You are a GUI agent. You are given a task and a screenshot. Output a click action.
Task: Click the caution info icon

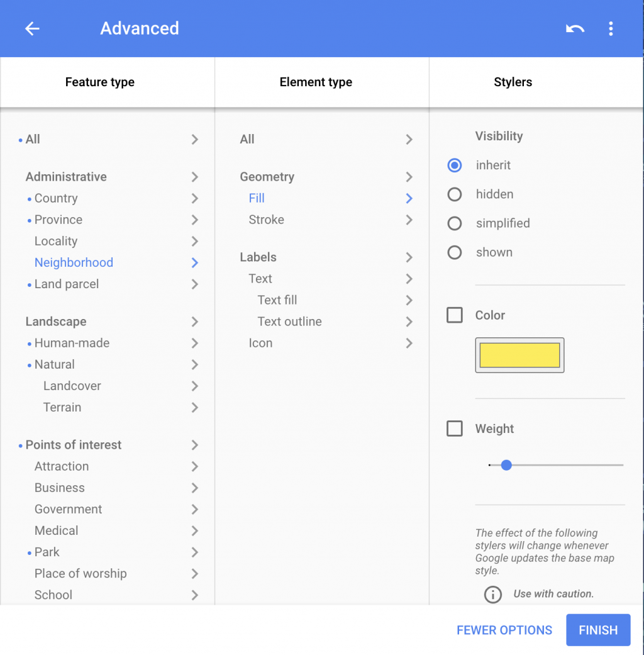click(x=493, y=594)
